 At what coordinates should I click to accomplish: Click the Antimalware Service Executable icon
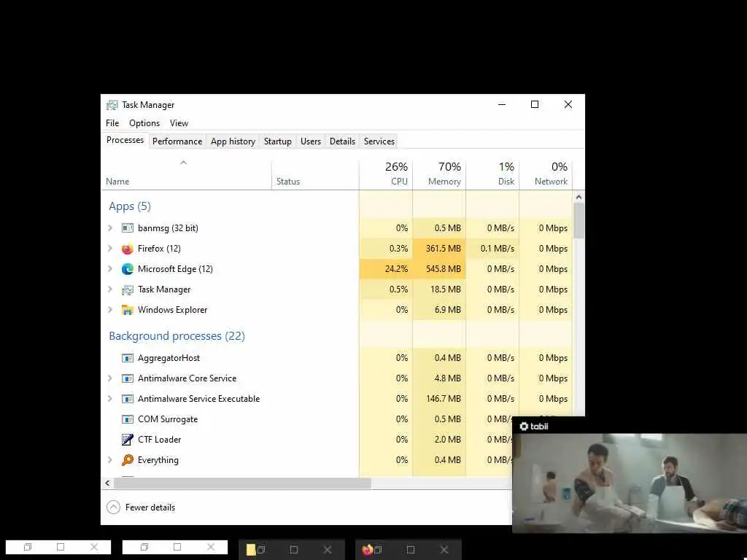127,399
